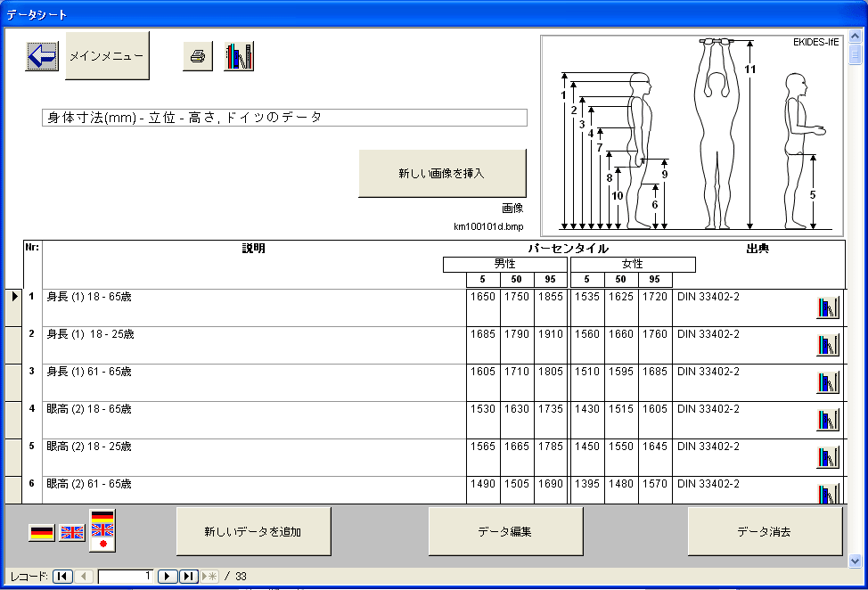Screen dimensions: 868x590
Task: Click the stacked multi-language flags icon
Action: [x=102, y=530]
